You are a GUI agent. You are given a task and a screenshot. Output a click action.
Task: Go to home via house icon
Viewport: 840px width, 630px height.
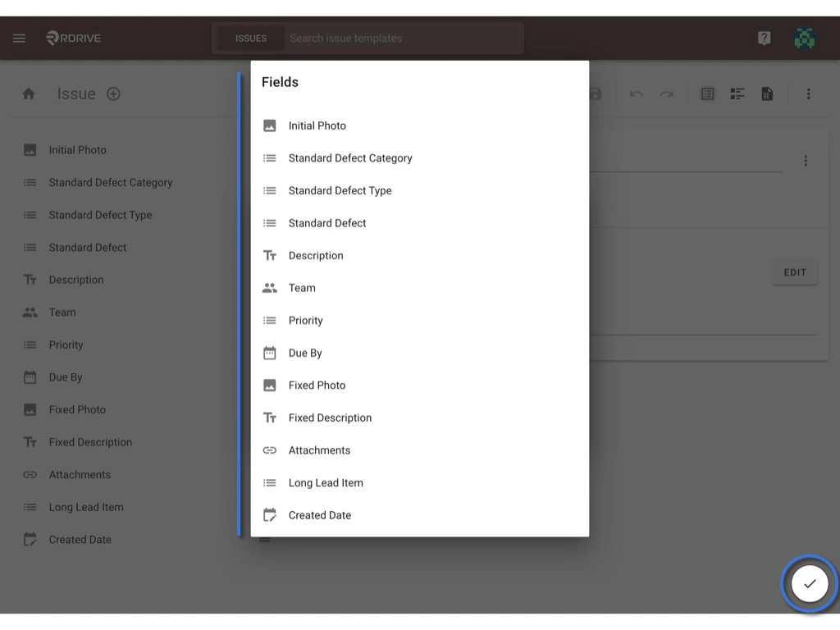pos(29,94)
